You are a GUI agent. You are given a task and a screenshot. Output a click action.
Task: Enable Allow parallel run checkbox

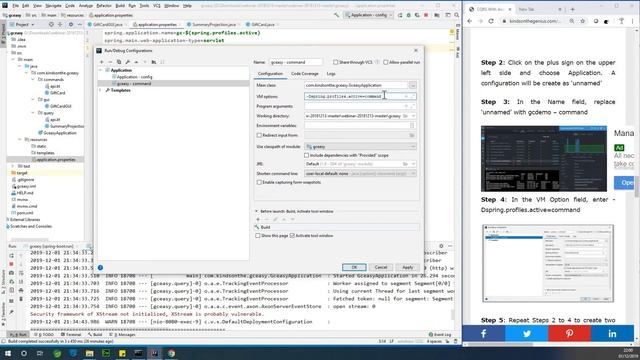386,62
